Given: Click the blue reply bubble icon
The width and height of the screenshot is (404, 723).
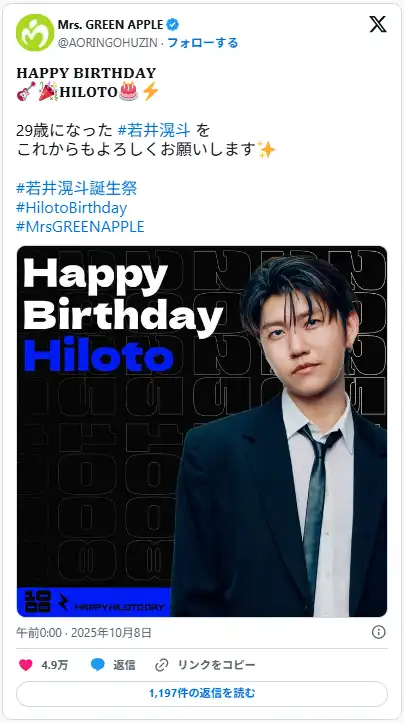Looking at the screenshot, I should click(x=98, y=664).
